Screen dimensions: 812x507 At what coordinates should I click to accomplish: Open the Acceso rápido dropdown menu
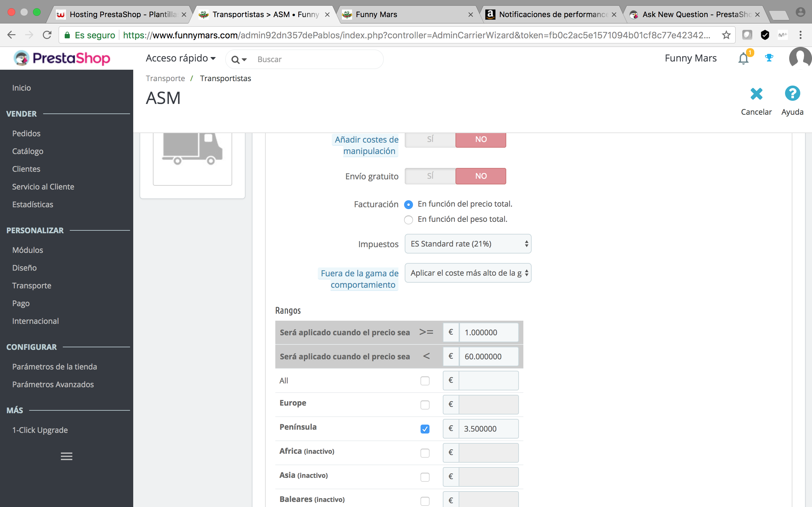(x=180, y=58)
